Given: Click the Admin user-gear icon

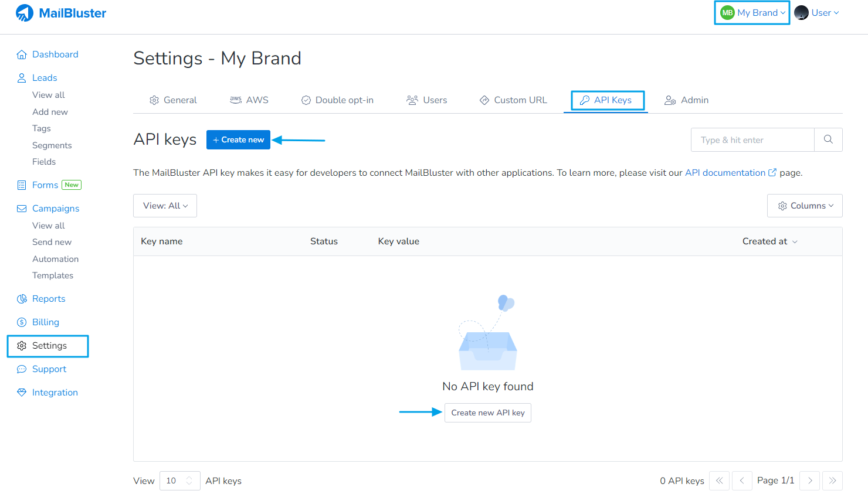Looking at the screenshot, I should (x=670, y=100).
